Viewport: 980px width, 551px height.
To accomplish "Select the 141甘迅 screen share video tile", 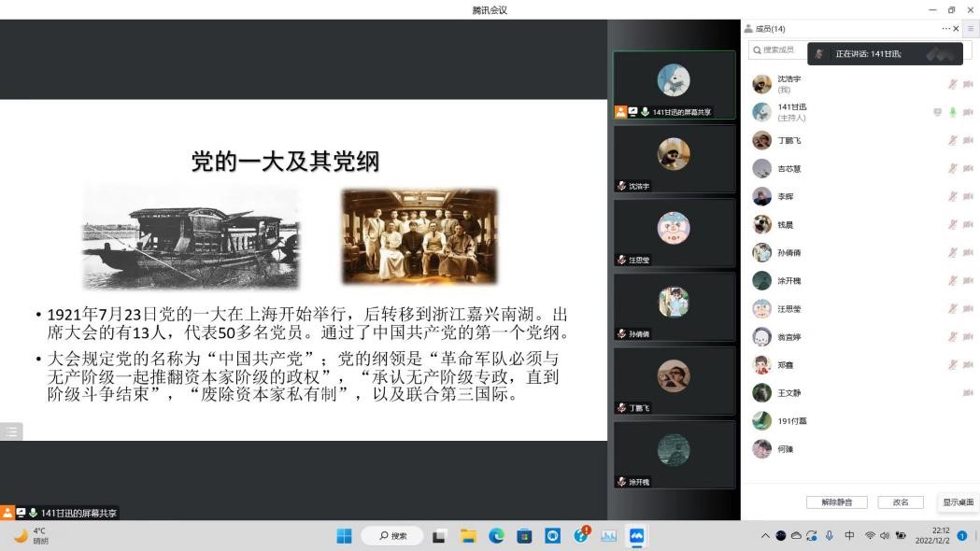I will [x=674, y=85].
